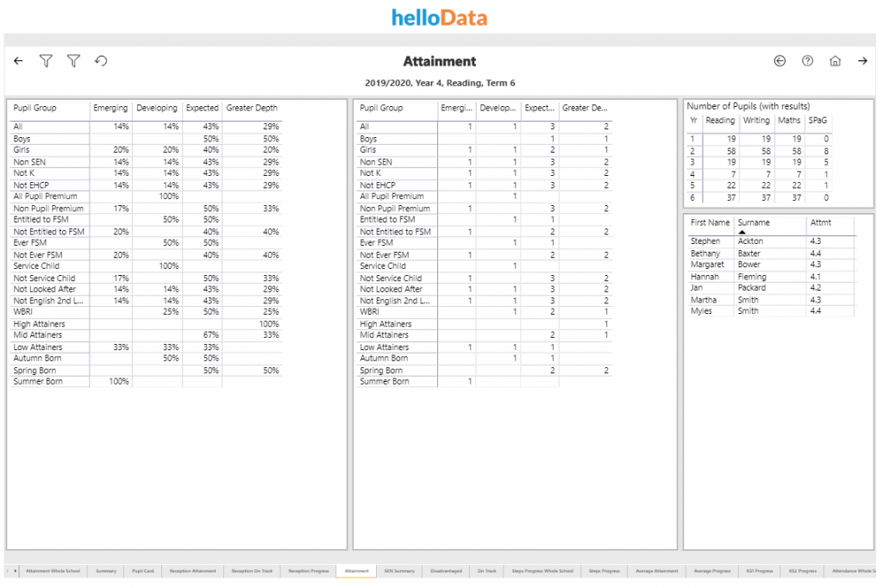The width and height of the screenshot is (883, 588).
Task: Open the Steps Progress Whole School tab
Action: (542, 571)
